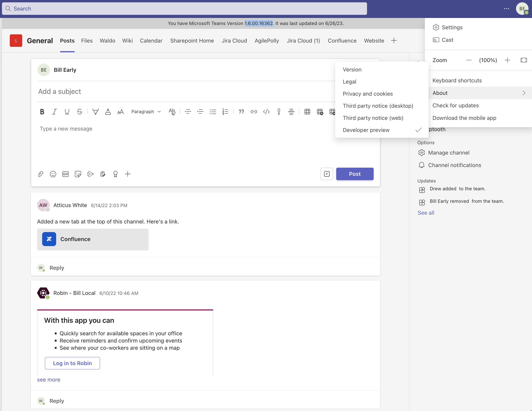
Task: Attach a file with the paperclip icon
Action: coord(41,174)
